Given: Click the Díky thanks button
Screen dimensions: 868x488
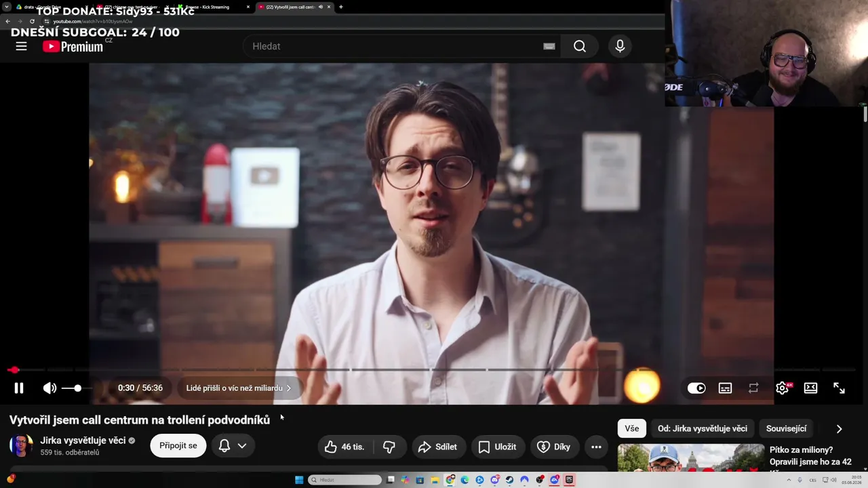Looking at the screenshot, I should [x=554, y=447].
